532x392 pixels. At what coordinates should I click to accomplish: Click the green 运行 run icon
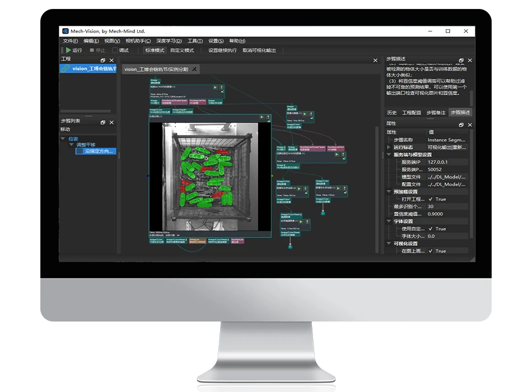click(68, 50)
